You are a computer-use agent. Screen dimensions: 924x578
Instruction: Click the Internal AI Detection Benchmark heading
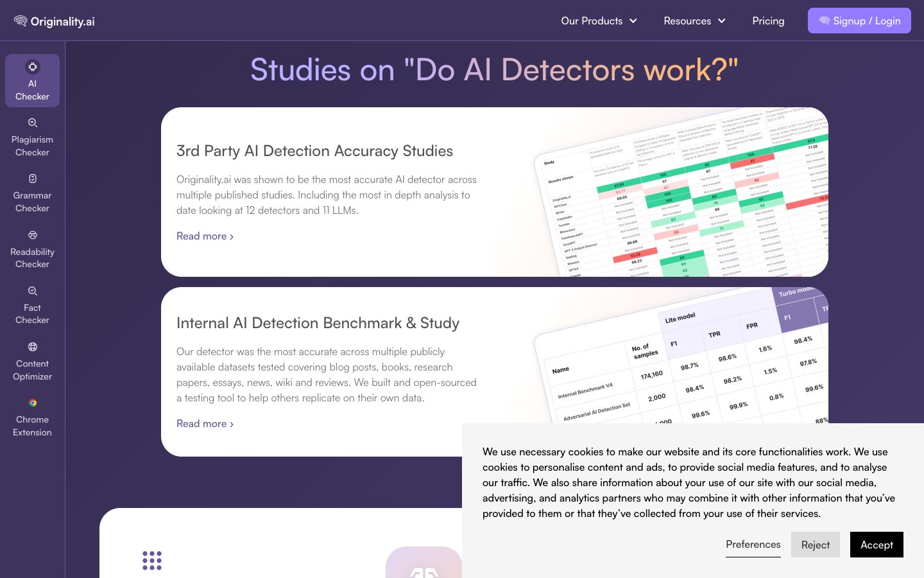[x=318, y=323]
